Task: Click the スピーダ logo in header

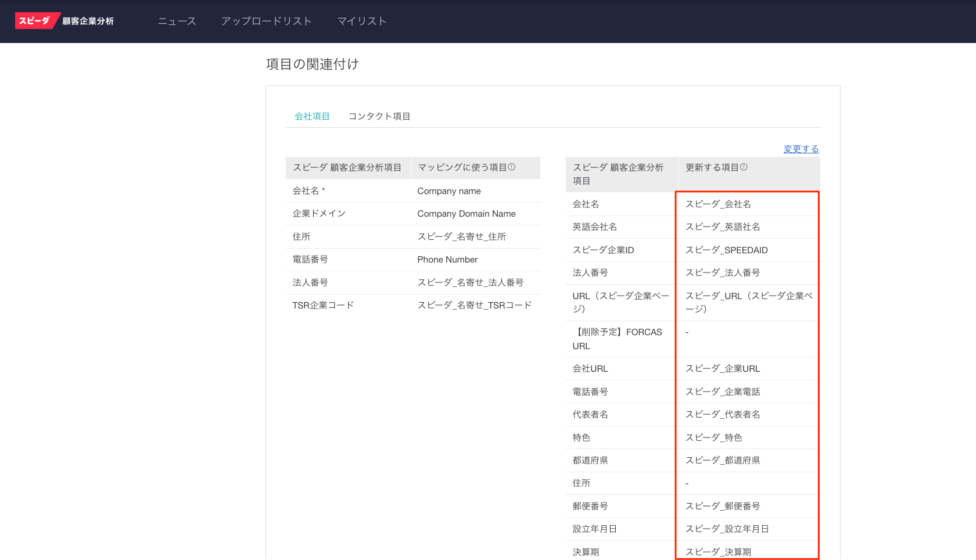Action: coord(35,21)
